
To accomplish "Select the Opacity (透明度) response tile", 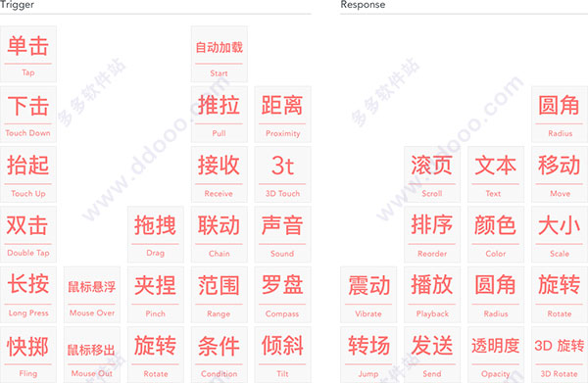I will pos(496,355).
